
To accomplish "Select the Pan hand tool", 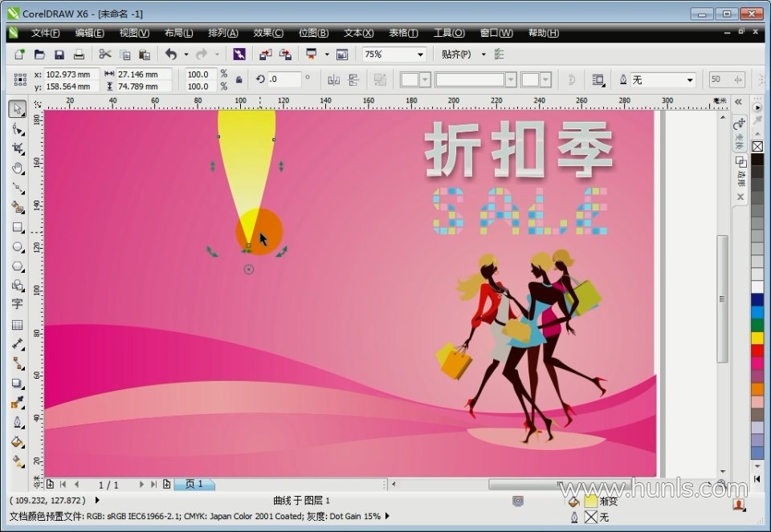I will click(18, 169).
